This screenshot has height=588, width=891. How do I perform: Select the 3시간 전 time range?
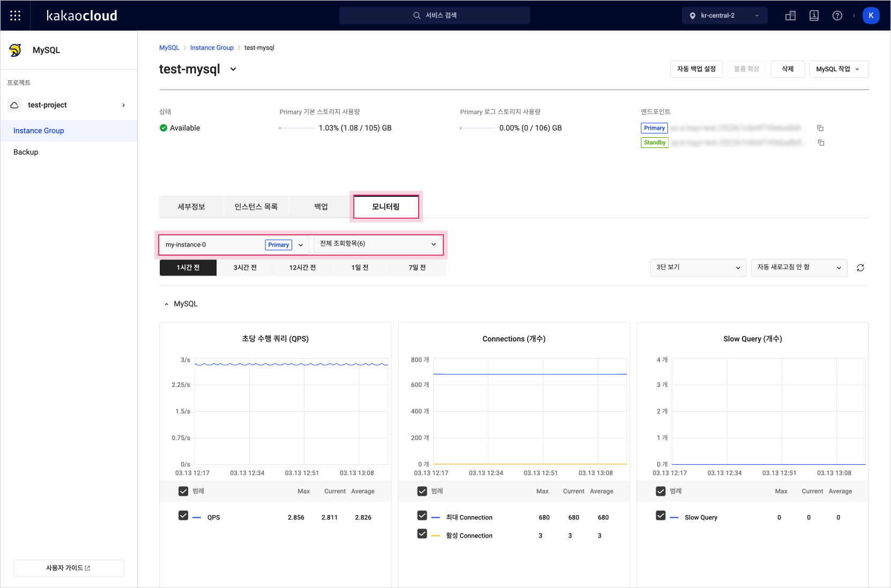pos(245,268)
